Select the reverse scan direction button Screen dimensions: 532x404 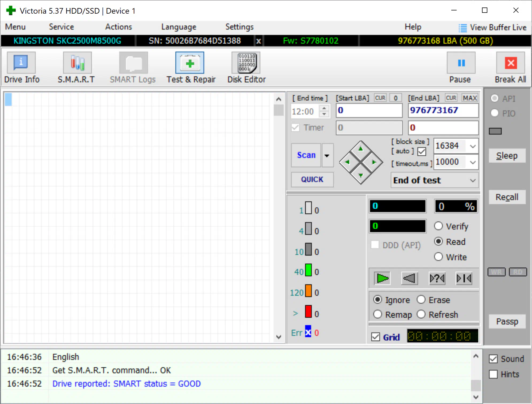[409, 278]
